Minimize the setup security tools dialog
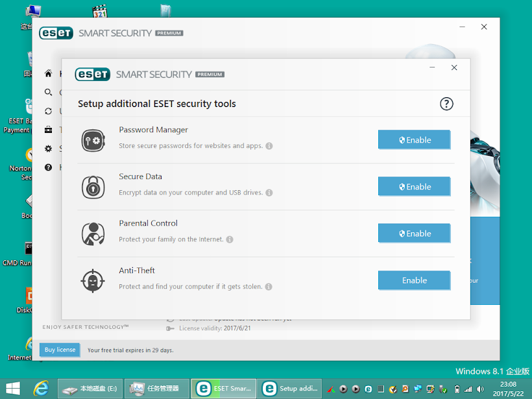532x399 pixels. pos(432,67)
